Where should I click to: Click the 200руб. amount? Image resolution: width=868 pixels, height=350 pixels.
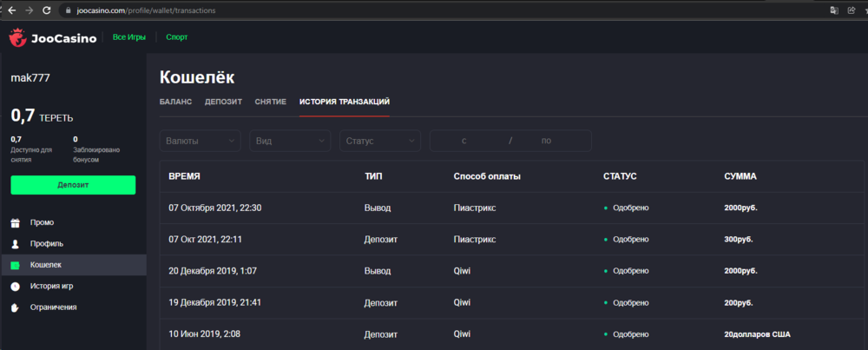(x=739, y=303)
